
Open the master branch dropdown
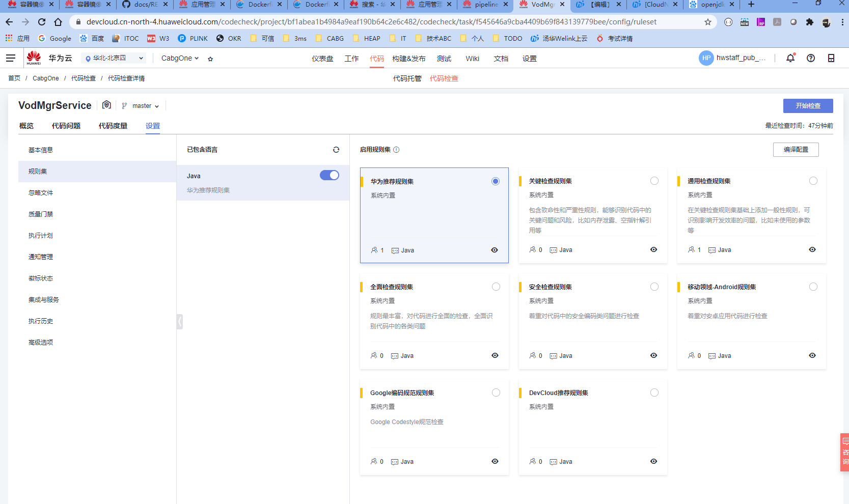pos(141,106)
